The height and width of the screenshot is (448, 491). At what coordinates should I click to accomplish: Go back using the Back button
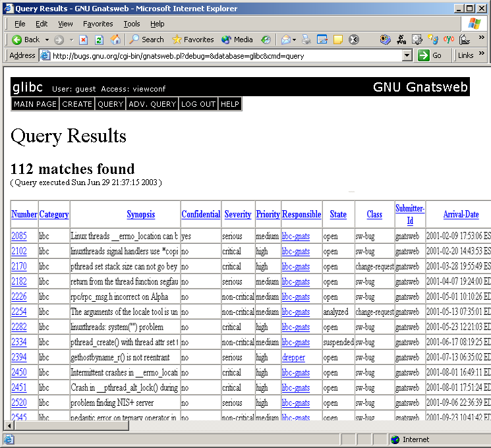26,40
